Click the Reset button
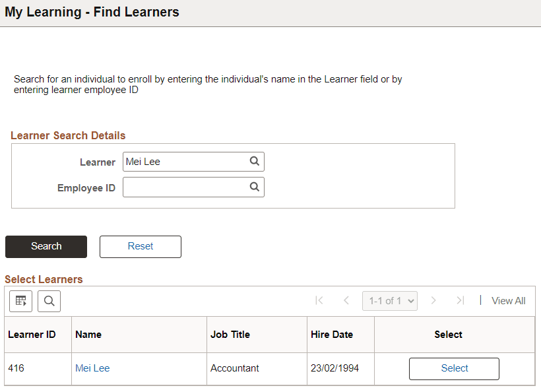This screenshot has width=541, height=392. click(140, 246)
